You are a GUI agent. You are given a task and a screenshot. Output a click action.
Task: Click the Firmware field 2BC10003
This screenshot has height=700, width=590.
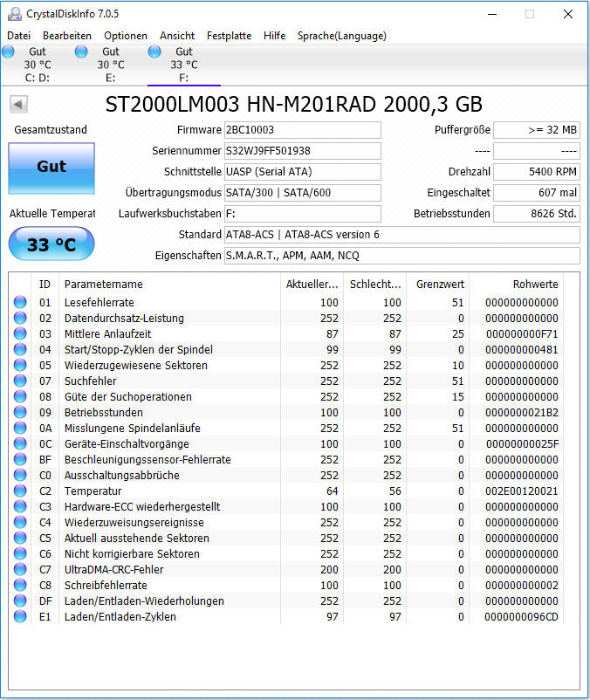pos(303,130)
